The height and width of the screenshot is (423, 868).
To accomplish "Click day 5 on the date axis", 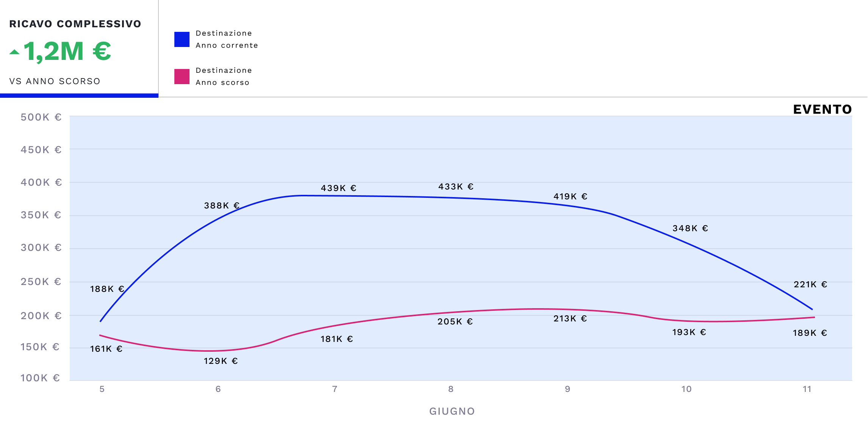I will pos(102,389).
